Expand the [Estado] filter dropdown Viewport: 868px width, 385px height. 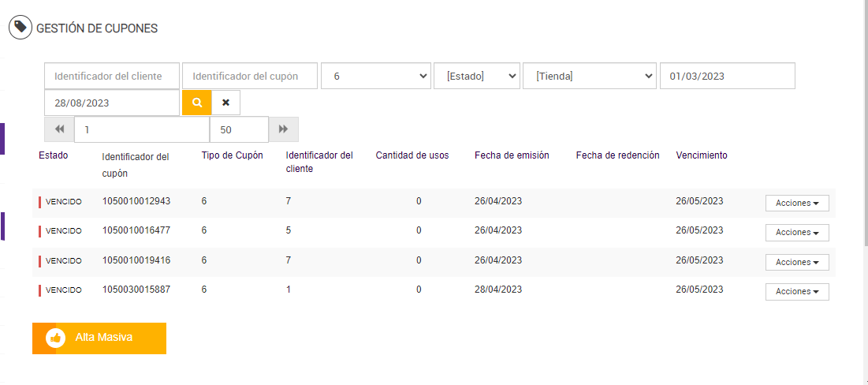coord(477,76)
